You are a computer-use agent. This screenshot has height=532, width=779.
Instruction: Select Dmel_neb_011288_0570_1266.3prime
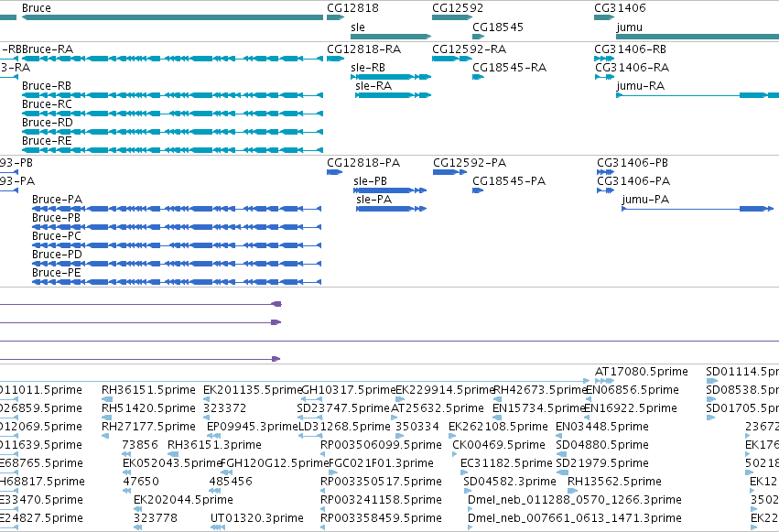[574, 500]
